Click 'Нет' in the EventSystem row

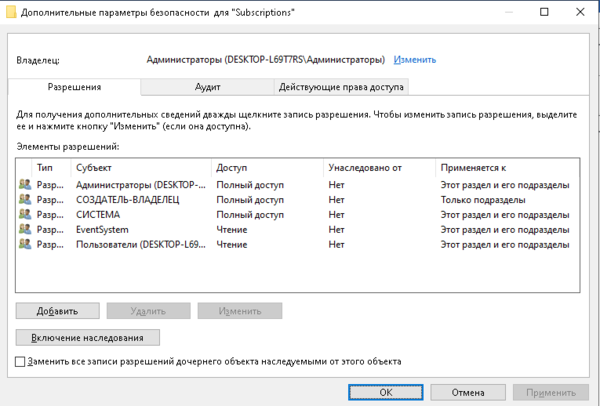[x=336, y=230]
